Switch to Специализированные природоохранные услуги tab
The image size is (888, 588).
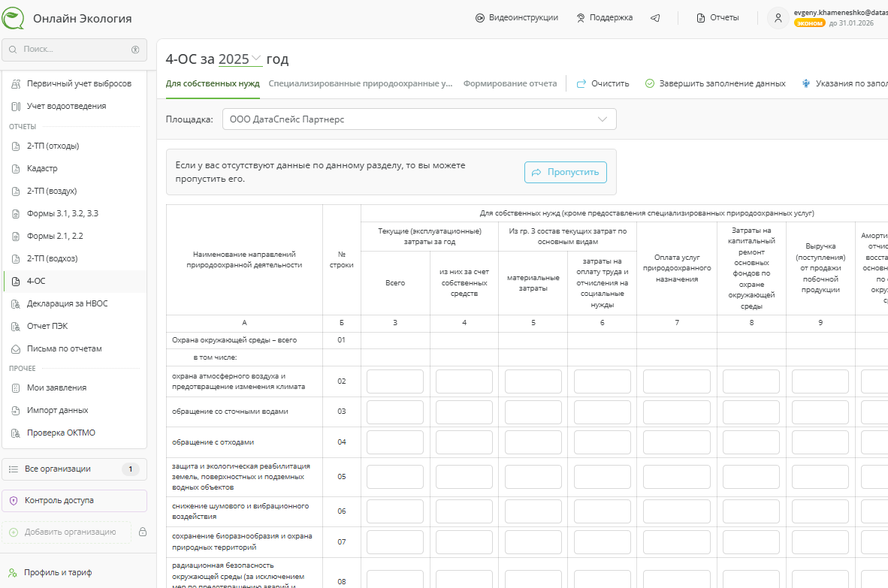point(361,83)
